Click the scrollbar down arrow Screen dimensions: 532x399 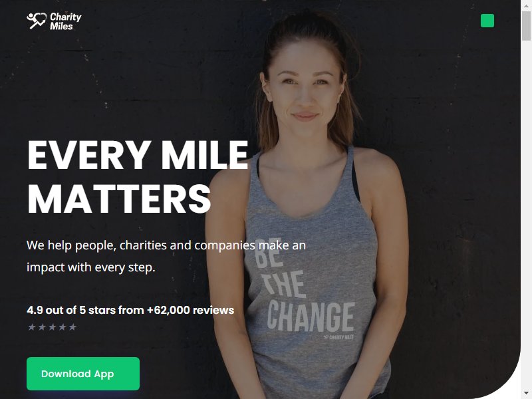click(x=526, y=394)
